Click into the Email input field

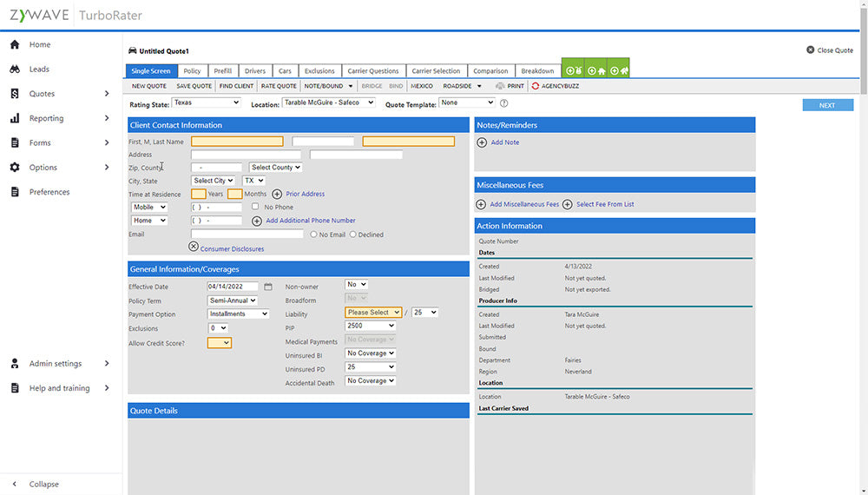click(247, 234)
